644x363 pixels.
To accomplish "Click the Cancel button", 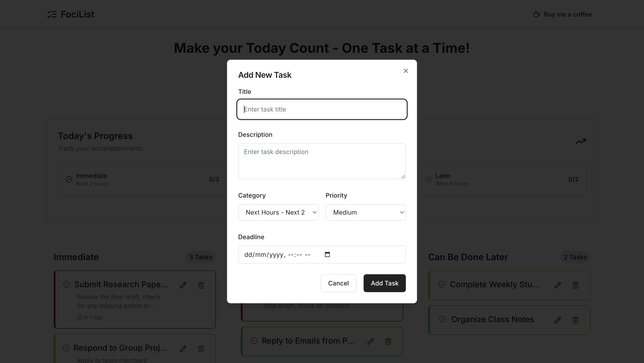I will click(338, 283).
